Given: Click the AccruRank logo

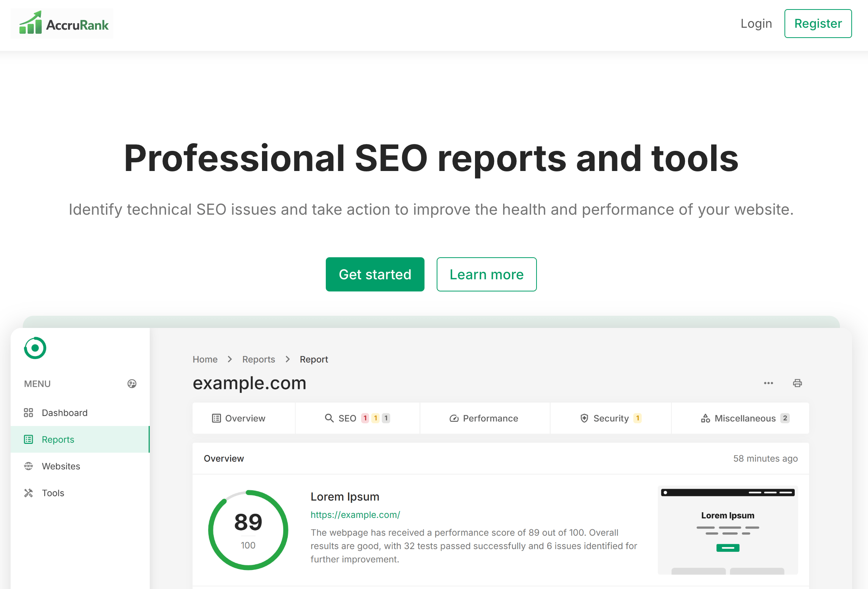Looking at the screenshot, I should (63, 24).
